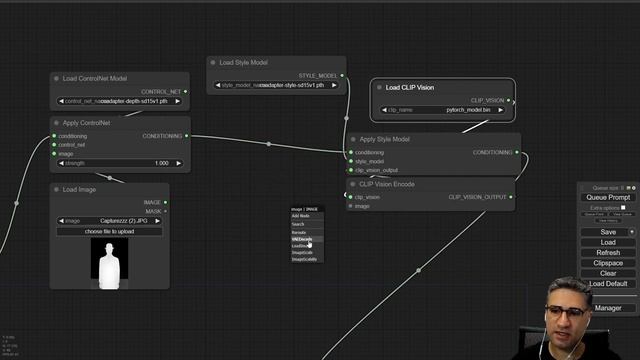Viewport: 640px width, 360px height.
Task: Choose ImageScaleBy from context menu
Action: [307, 260]
